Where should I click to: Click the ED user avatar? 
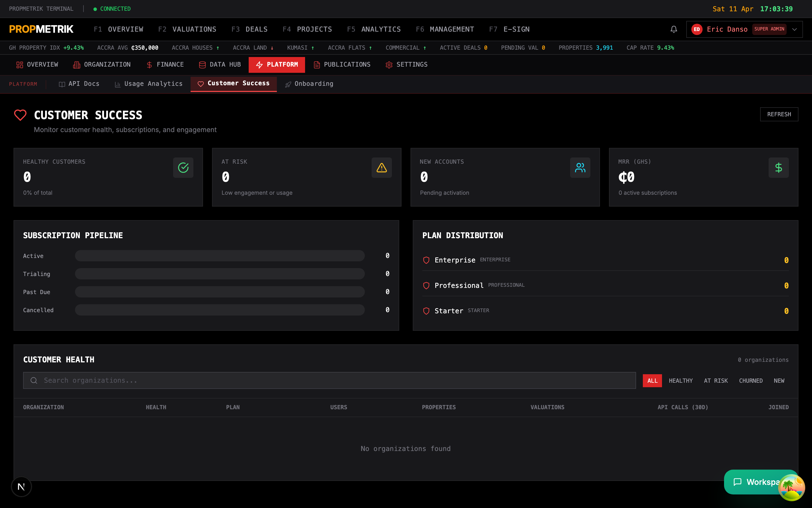(x=697, y=29)
